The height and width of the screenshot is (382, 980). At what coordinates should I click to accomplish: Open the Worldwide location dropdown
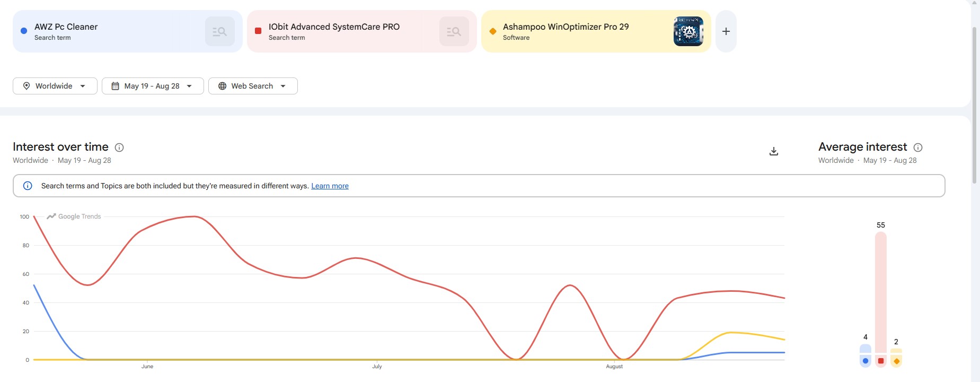[55, 86]
